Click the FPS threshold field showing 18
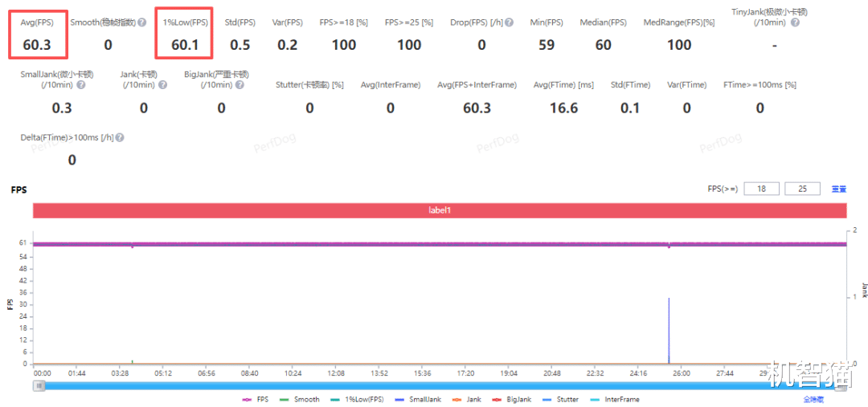Screen dimensions: 868x407 (762, 189)
